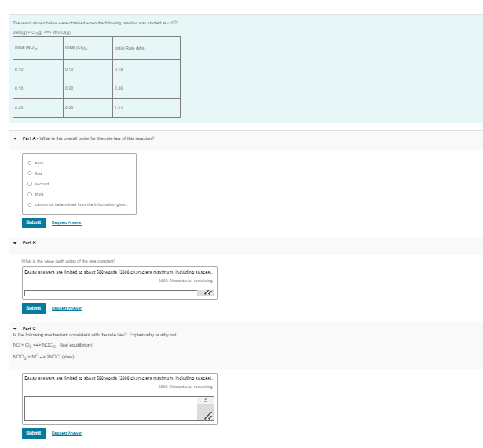Click the 'Initial (NO)' column header
483x448 pixels.
pyautogui.click(x=38, y=48)
